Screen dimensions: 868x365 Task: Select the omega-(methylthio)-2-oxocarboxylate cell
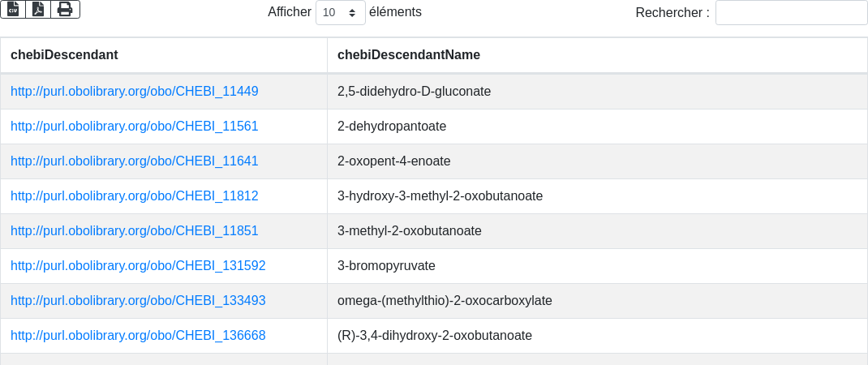(x=445, y=301)
